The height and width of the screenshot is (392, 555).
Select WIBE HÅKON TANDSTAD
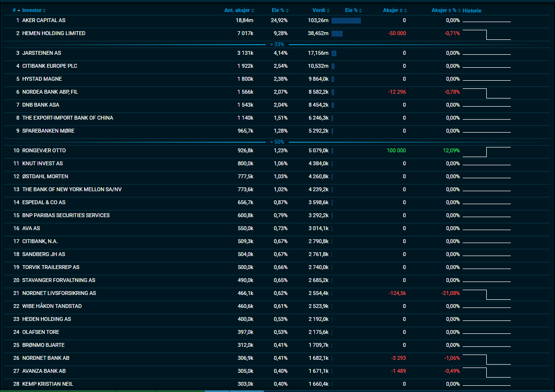pos(52,306)
